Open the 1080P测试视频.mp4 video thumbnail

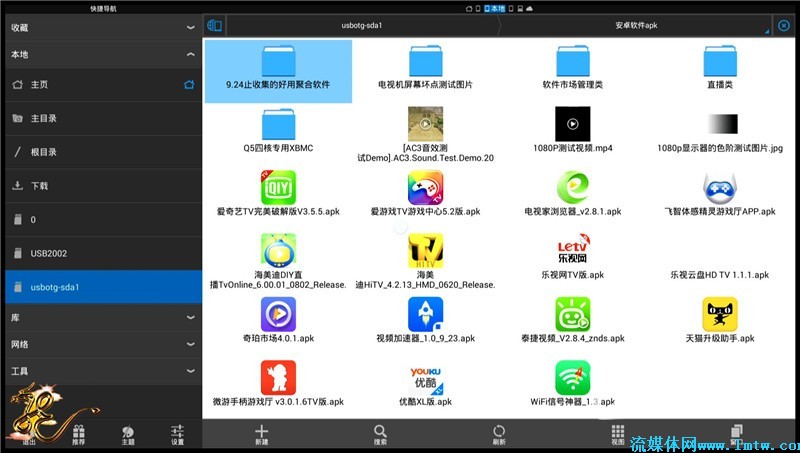[572, 124]
